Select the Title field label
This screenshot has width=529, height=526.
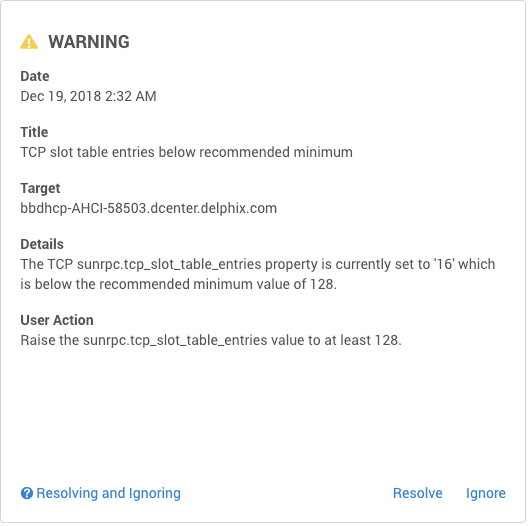tap(34, 132)
